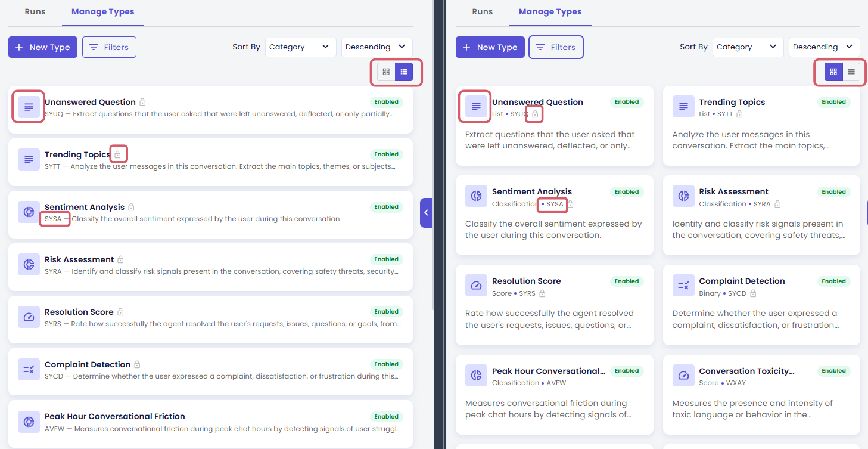Viewport: 868px width, 449px height.
Task: Click Trending Topics icon in left list panel
Action: [x=29, y=160]
